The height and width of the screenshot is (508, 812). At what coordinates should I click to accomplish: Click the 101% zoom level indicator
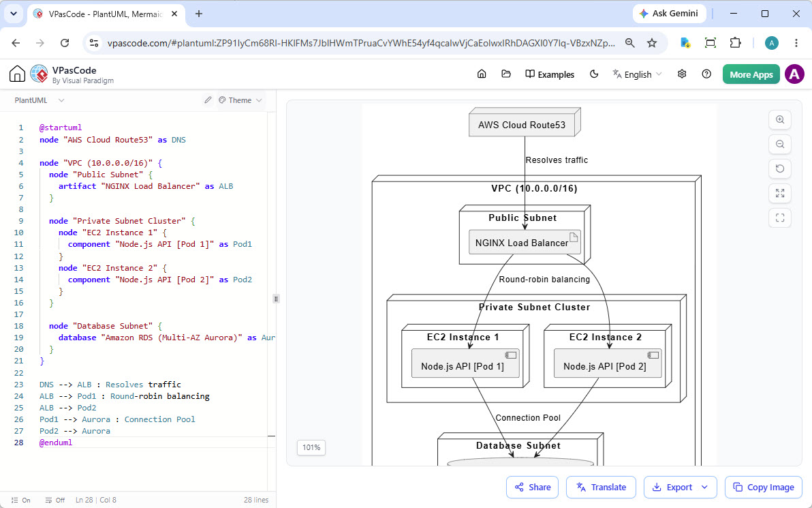coord(311,447)
